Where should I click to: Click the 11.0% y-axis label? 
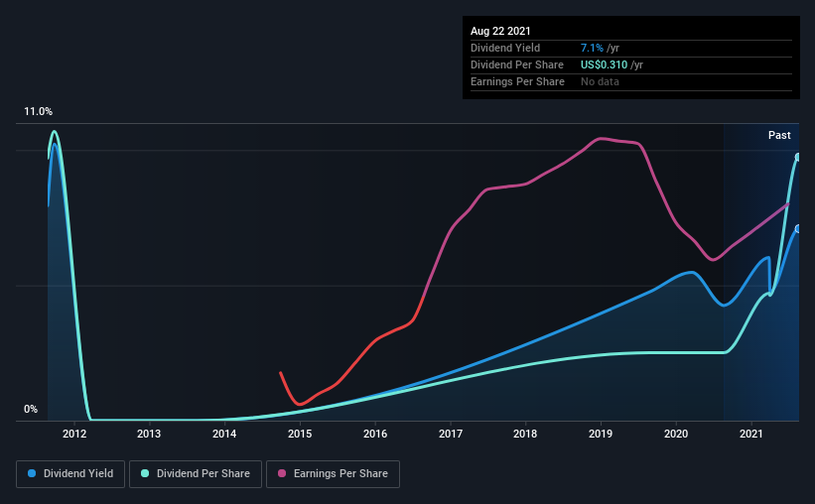pyautogui.click(x=39, y=112)
